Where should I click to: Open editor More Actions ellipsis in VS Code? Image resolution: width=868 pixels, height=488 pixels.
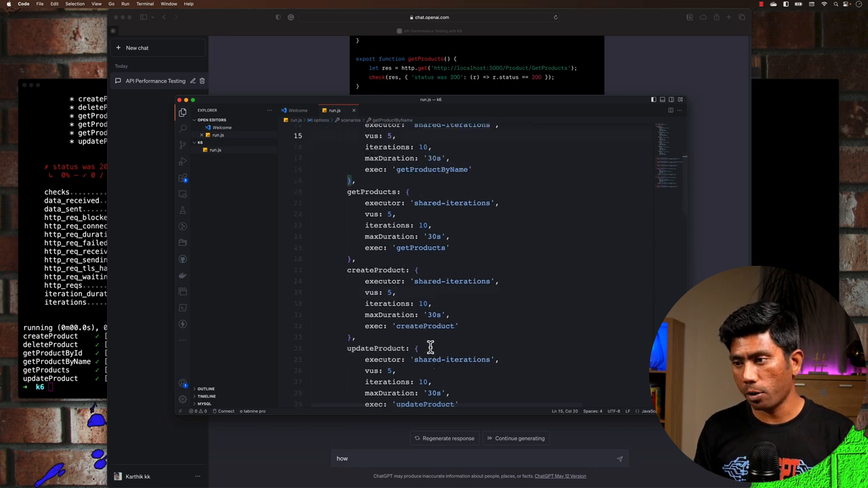[679, 110]
